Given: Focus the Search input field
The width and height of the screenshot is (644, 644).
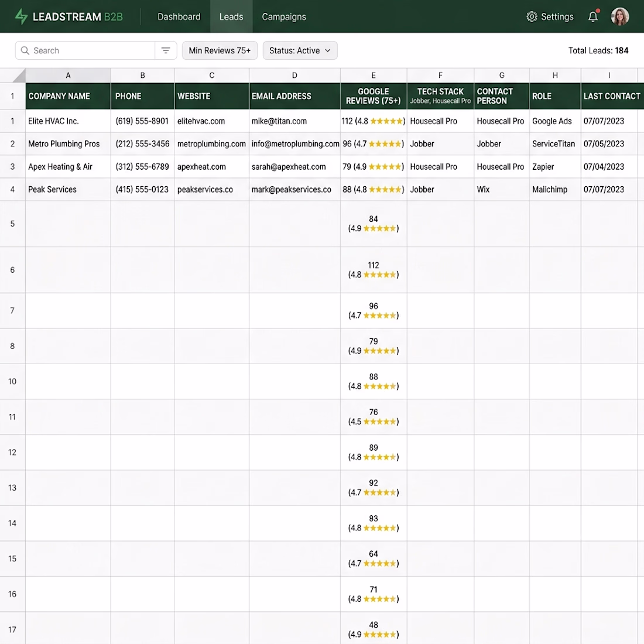Looking at the screenshot, I should coord(85,50).
